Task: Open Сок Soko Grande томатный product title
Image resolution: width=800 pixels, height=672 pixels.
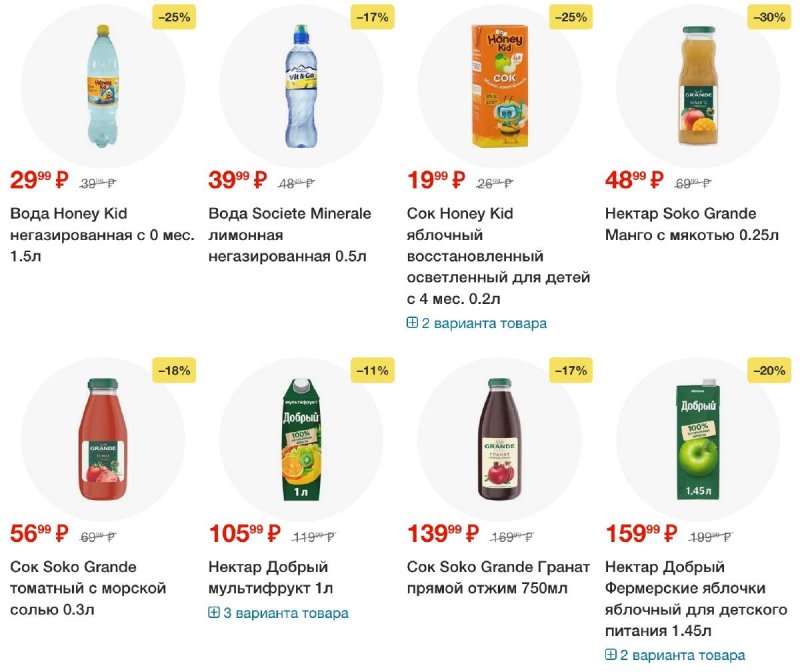Action: 88,588
